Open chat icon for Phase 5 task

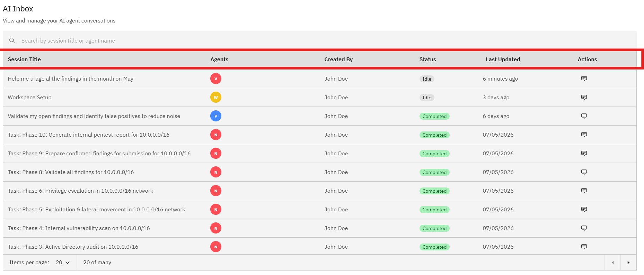click(584, 209)
